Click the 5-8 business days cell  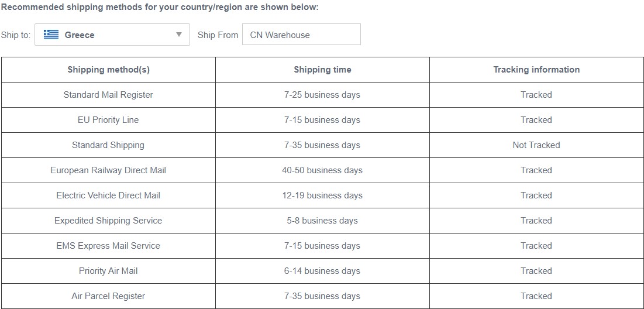322,221
